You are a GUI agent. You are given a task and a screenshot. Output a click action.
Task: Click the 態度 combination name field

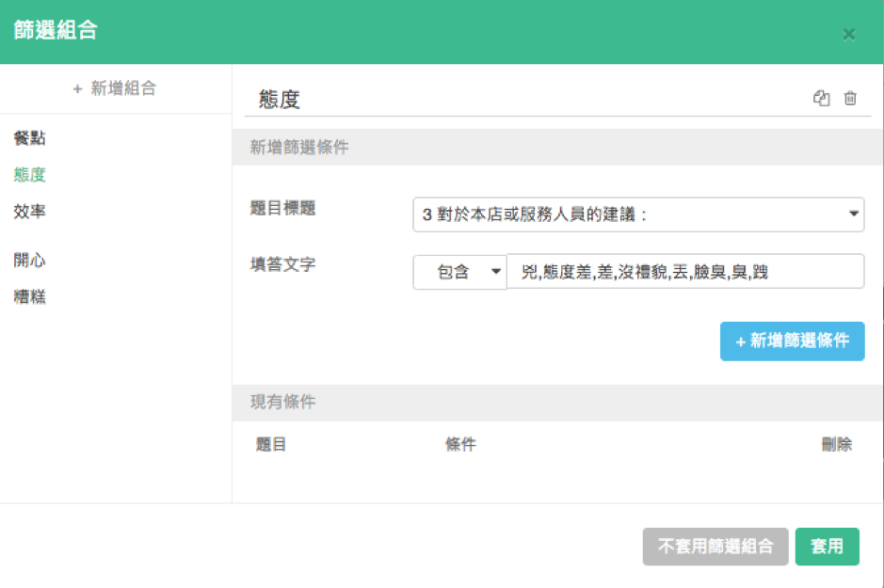527,100
